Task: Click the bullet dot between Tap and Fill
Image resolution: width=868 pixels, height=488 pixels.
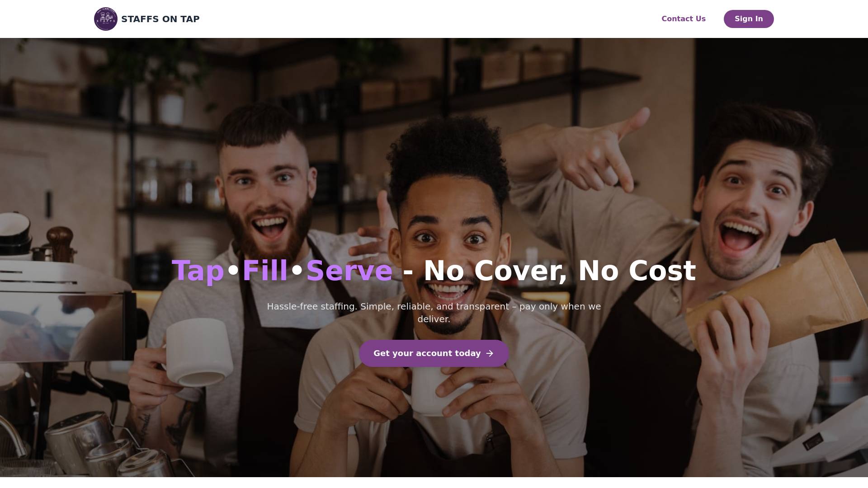Action: tap(233, 270)
